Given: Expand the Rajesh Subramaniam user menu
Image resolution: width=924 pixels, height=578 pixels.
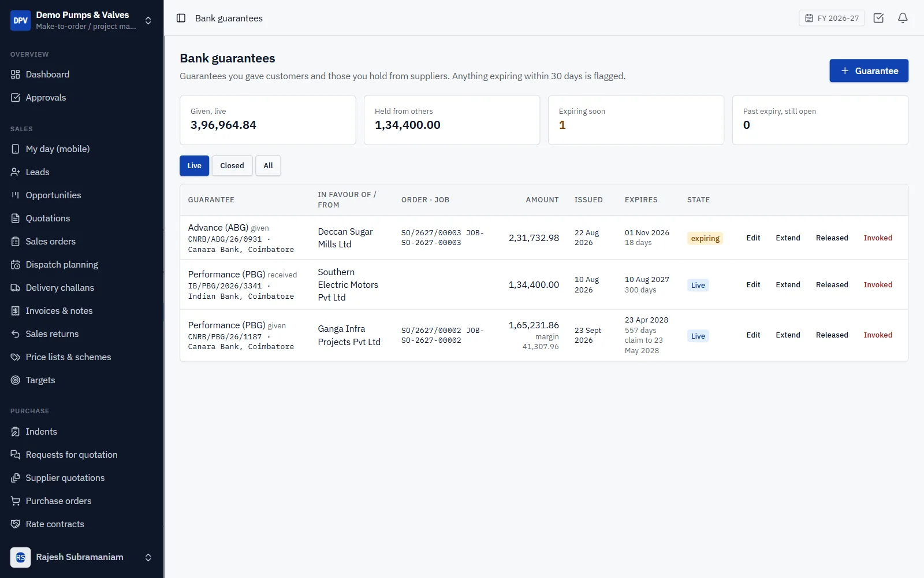Looking at the screenshot, I should coord(81,557).
